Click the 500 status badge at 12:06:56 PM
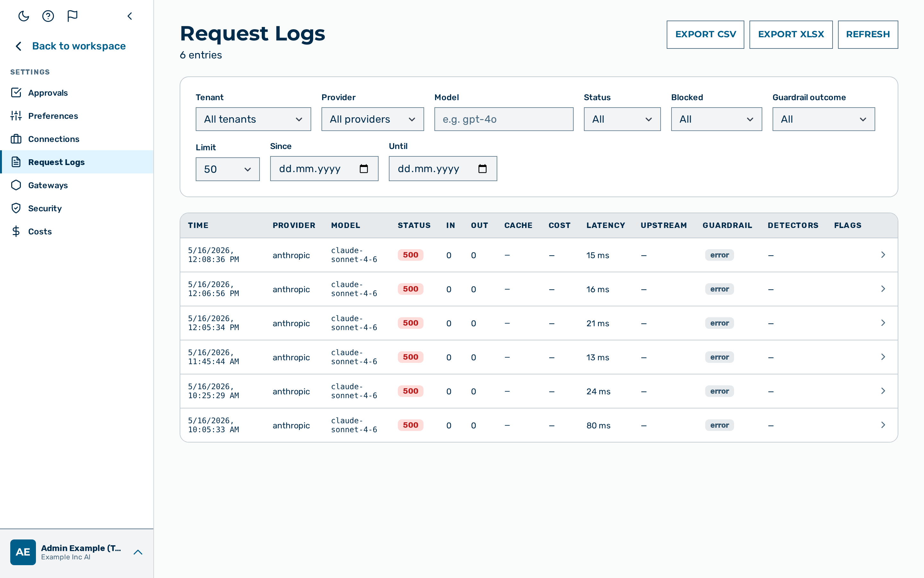924x578 pixels. (410, 289)
